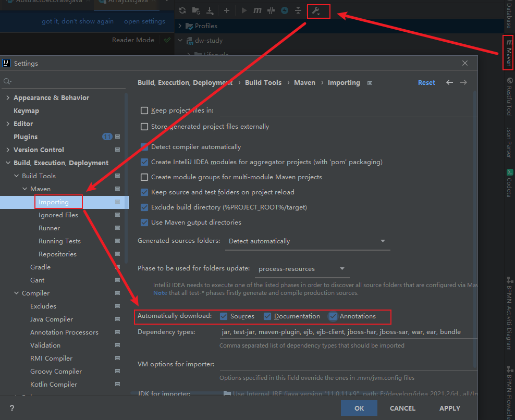Expand the Version Control settings node
The image size is (515, 420).
8,150
